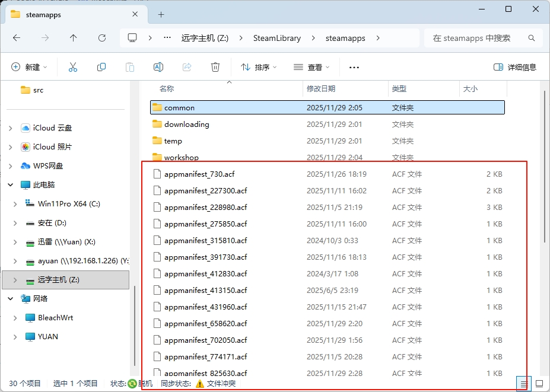This screenshot has height=392, width=550.
Task: Click the Delete trash icon
Action: [x=215, y=67]
